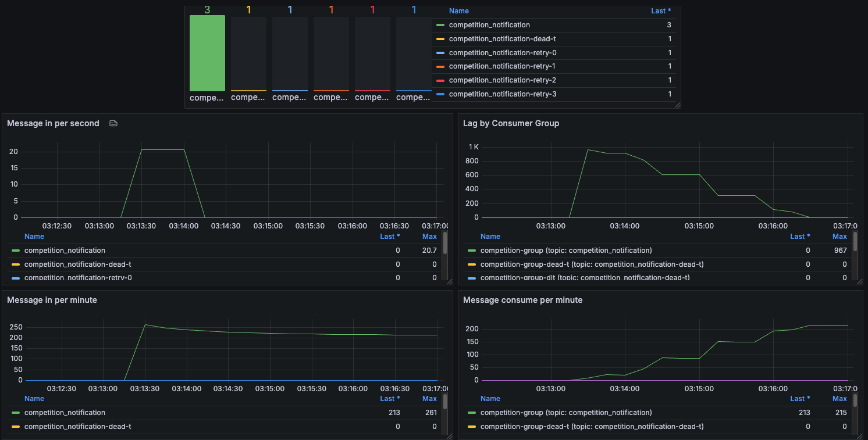Screen dimensions: 868x440
Task: Open the Lag by Consumer Group panel title menu
Action: pyautogui.click(x=511, y=123)
